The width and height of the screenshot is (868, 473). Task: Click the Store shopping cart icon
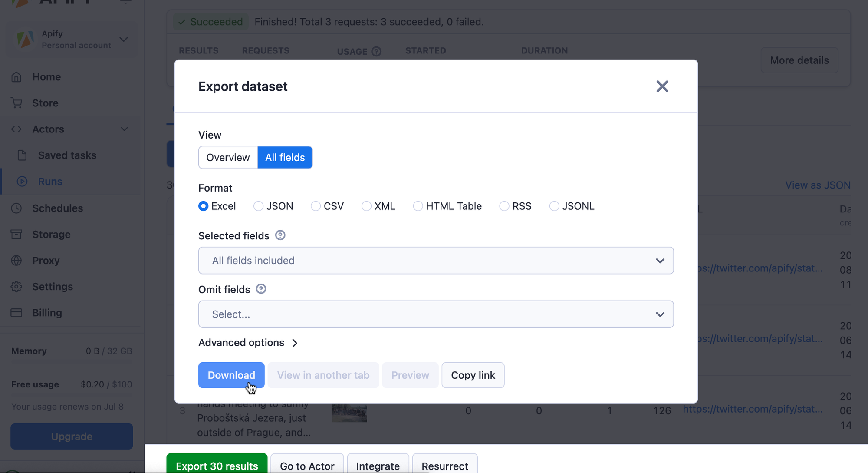click(16, 103)
